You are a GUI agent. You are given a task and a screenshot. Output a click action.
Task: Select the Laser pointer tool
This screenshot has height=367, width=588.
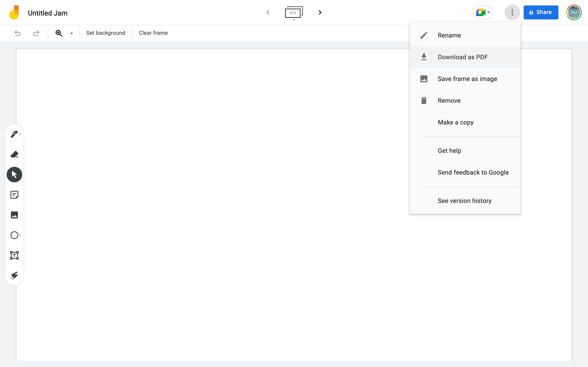tap(14, 276)
